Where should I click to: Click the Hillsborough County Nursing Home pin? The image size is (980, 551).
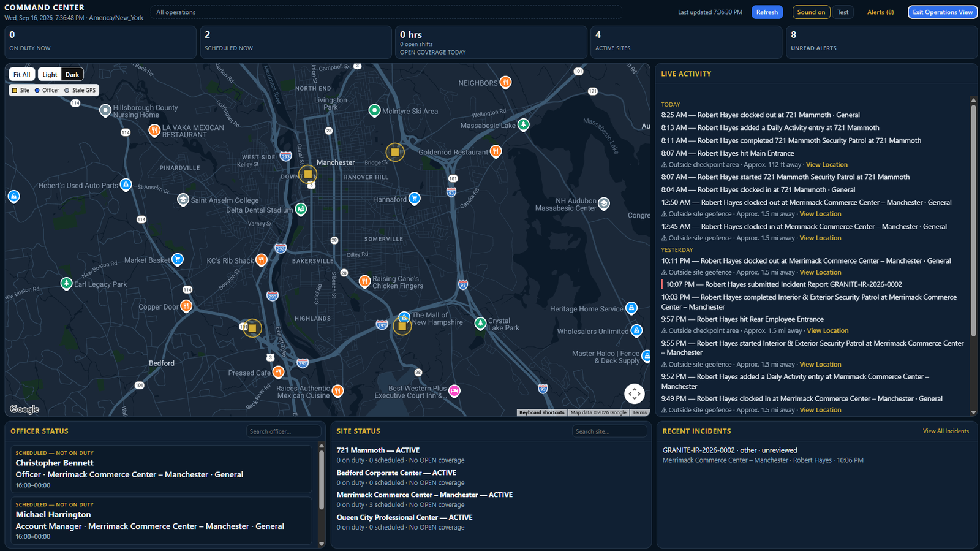pos(105,110)
